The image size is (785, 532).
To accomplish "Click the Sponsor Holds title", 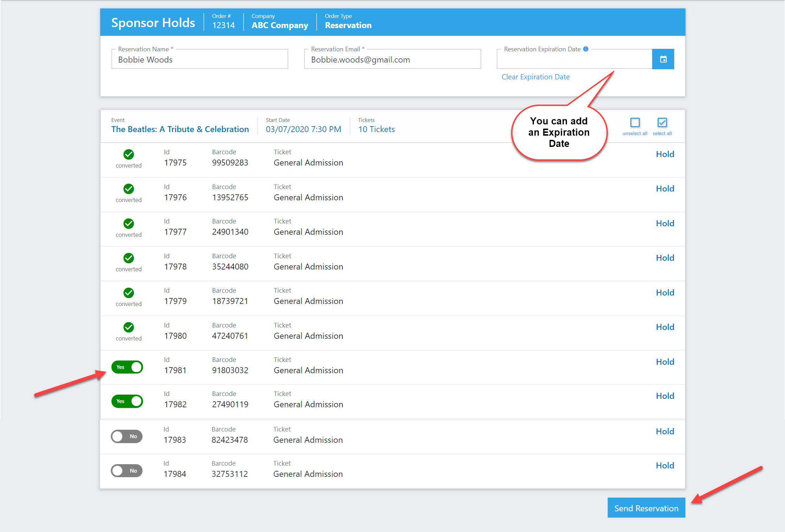I will click(153, 22).
